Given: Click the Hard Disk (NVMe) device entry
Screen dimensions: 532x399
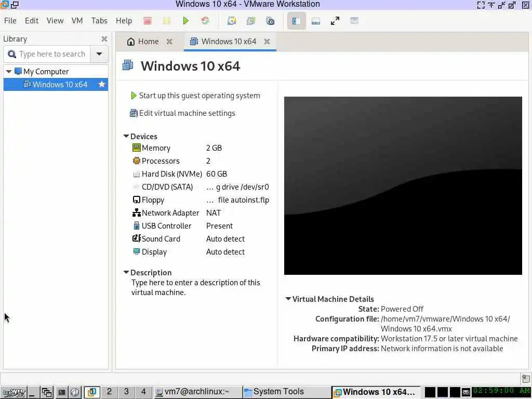Looking at the screenshot, I should pyautogui.click(x=167, y=174).
